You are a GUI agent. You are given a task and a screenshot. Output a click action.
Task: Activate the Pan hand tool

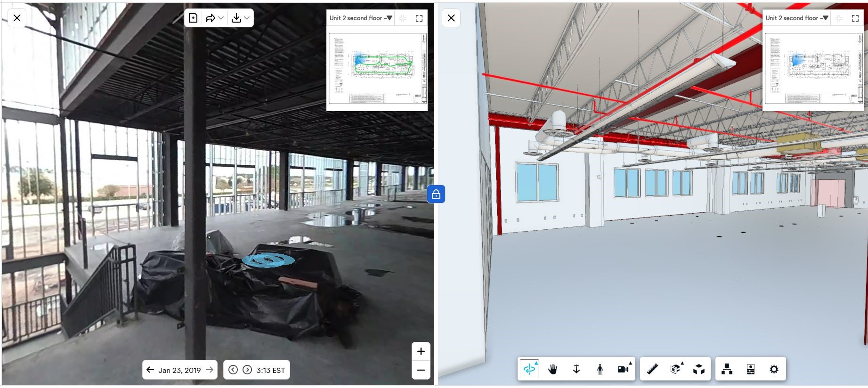click(552, 370)
